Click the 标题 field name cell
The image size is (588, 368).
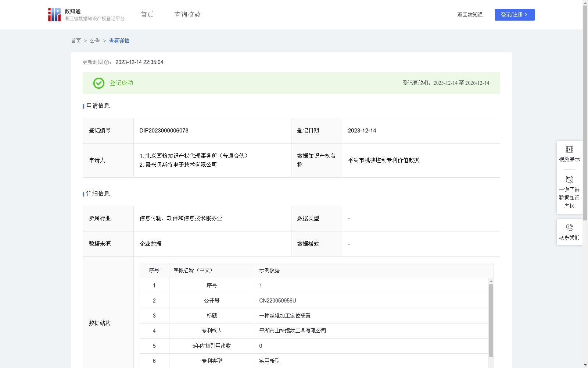(x=212, y=315)
